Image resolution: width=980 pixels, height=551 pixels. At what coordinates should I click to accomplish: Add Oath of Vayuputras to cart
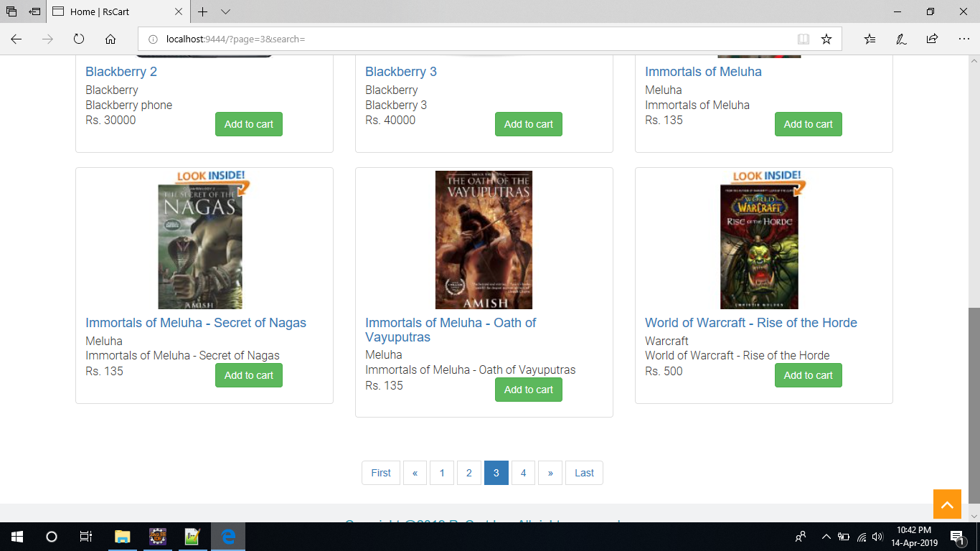point(529,390)
